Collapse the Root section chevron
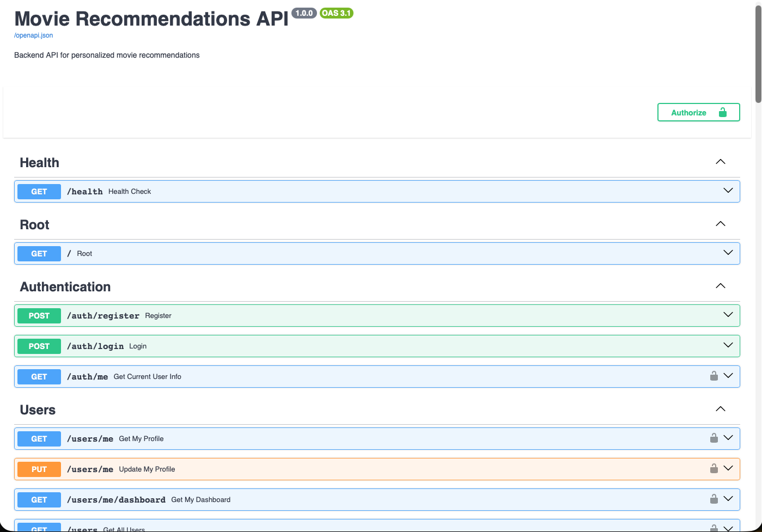 [x=720, y=224]
